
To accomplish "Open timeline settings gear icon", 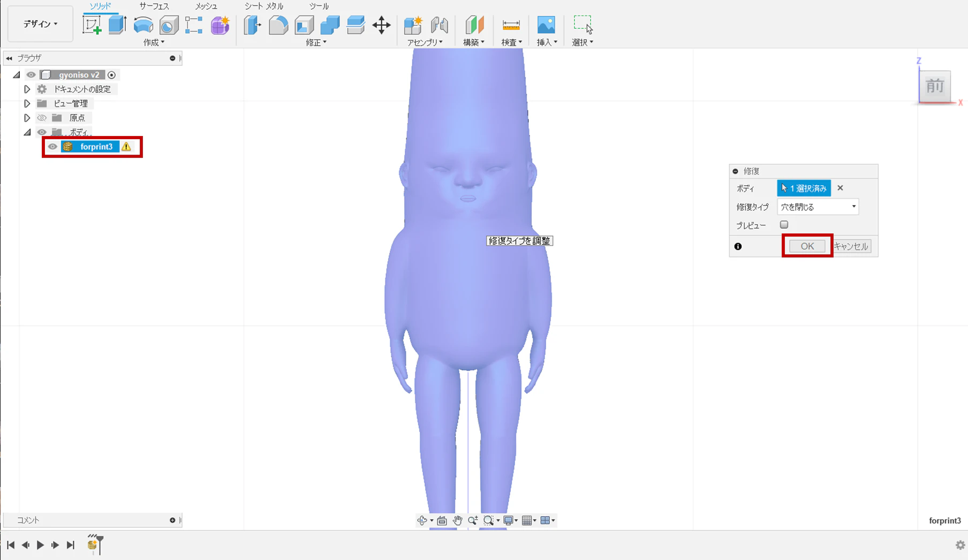I will point(960,545).
